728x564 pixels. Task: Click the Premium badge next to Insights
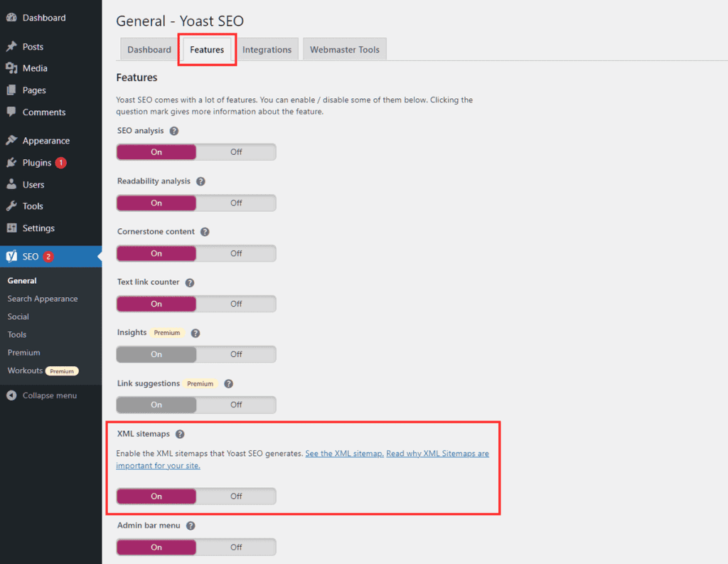point(167,333)
